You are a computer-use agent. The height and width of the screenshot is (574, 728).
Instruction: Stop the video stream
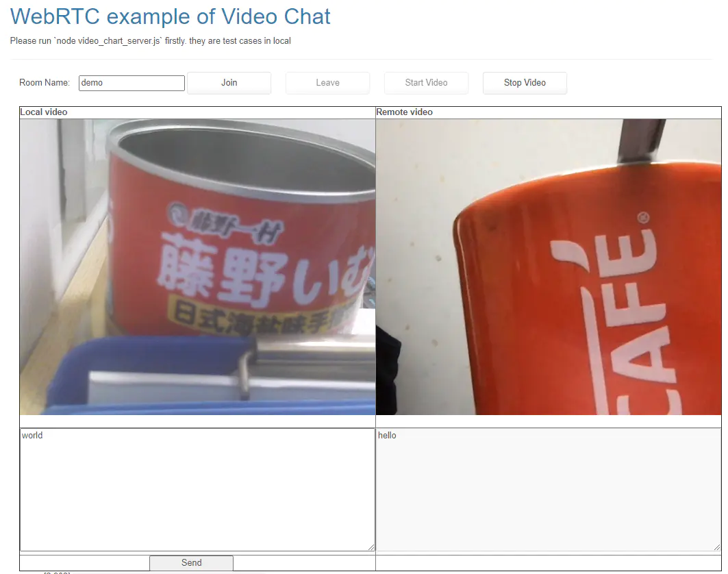[x=525, y=83]
